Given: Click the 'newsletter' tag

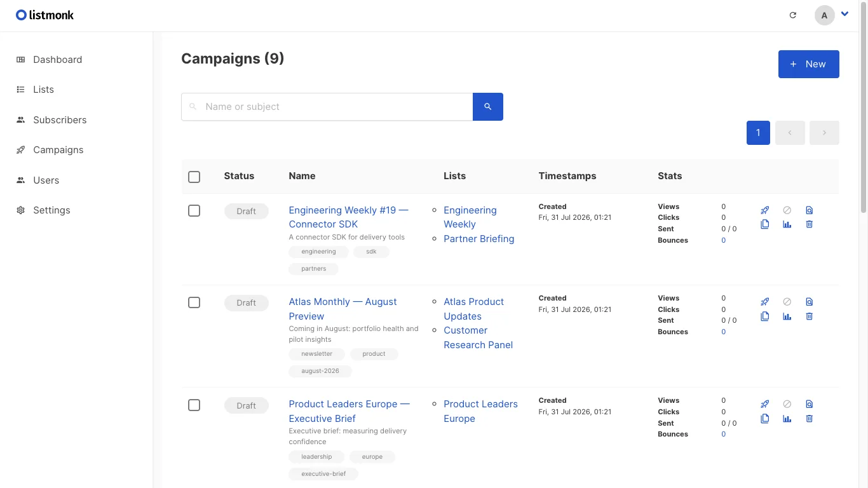Looking at the screenshot, I should (x=317, y=354).
